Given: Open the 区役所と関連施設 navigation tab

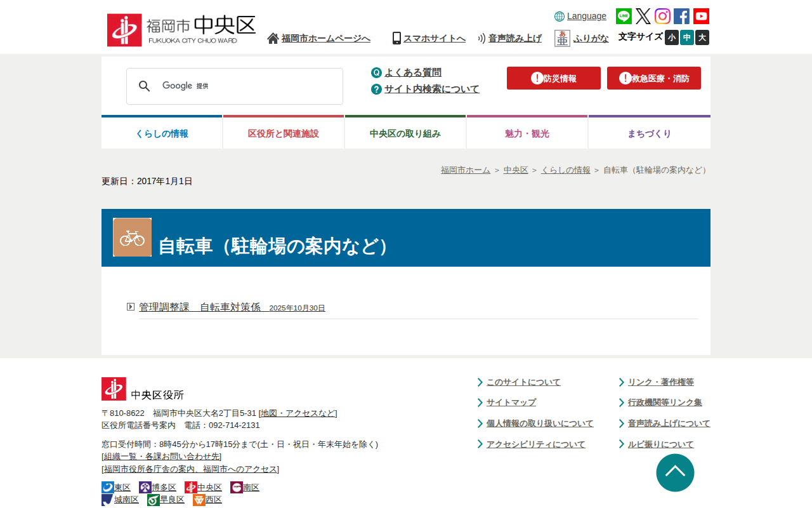Looking at the screenshot, I should (284, 132).
